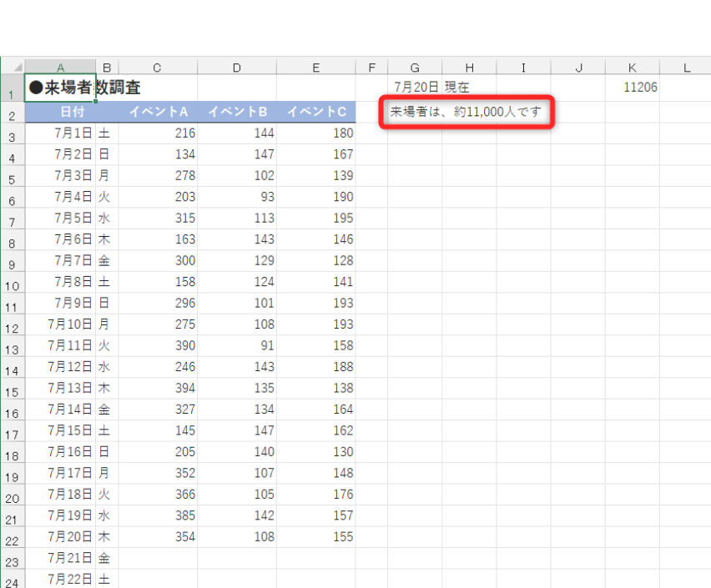The image size is (711, 588).
Task: Select column E header
Action: point(316,68)
